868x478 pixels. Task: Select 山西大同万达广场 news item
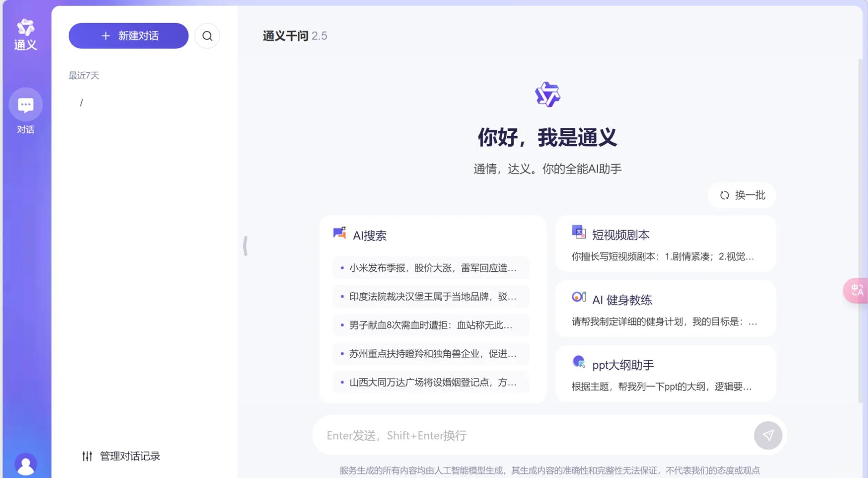(431, 382)
